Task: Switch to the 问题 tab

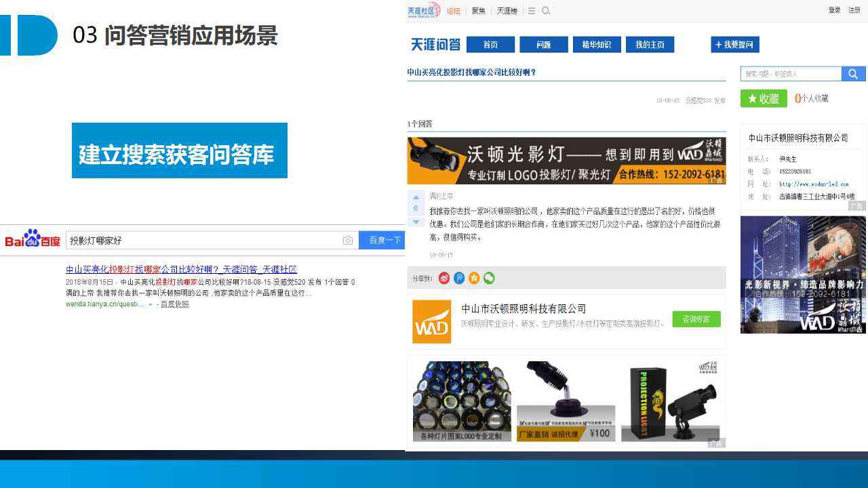Action: 544,45
